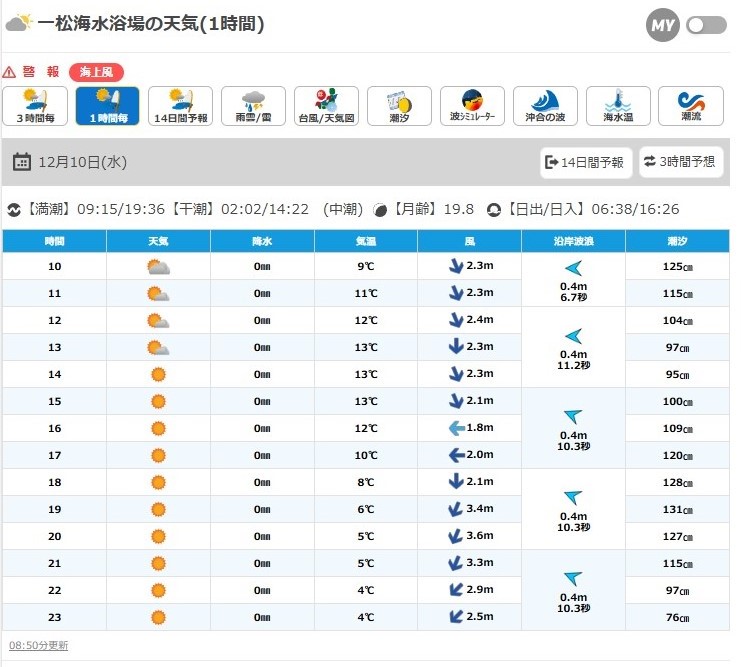
Task: Toggle the MY favorite switch
Action: 706,25
